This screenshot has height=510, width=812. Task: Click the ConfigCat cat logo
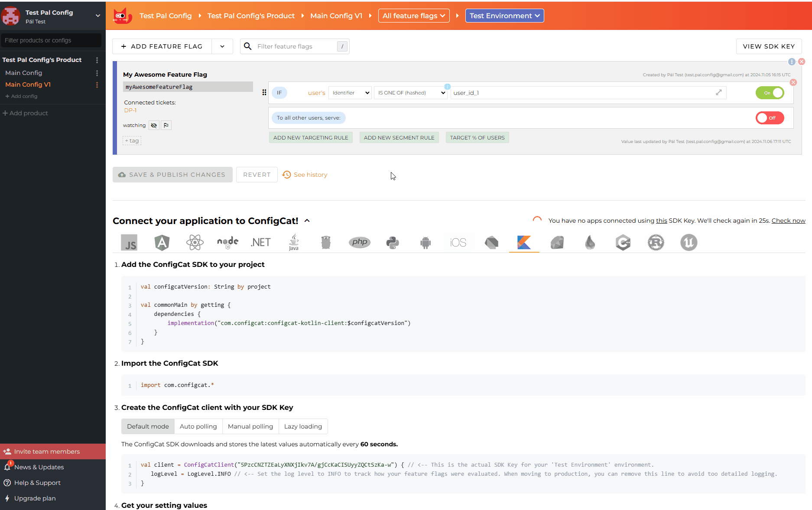pyautogui.click(x=123, y=15)
